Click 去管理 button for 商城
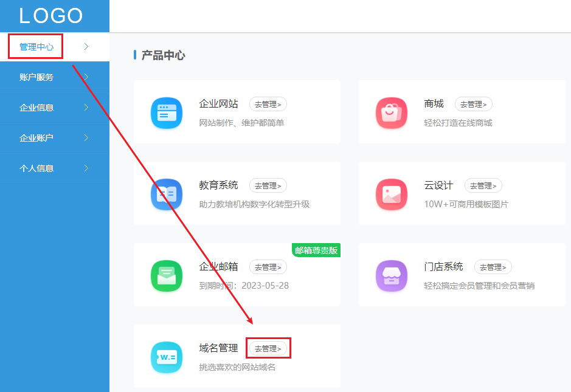 474,104
